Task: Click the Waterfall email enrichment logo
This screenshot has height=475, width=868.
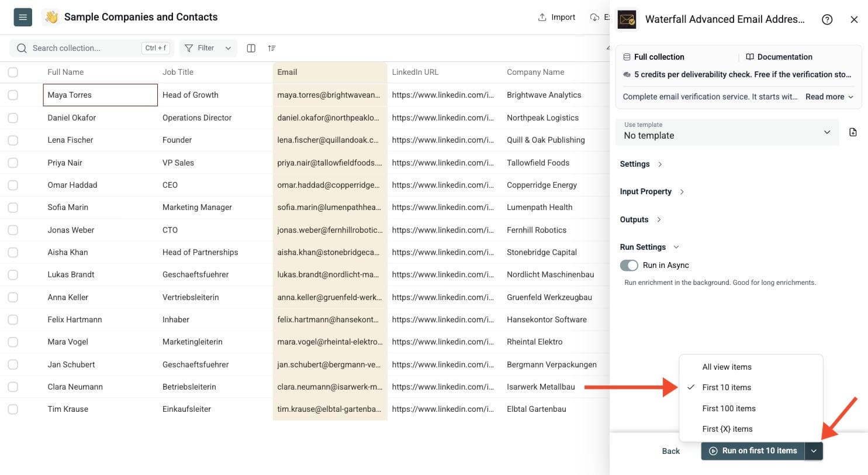Action: click(627, 19)
